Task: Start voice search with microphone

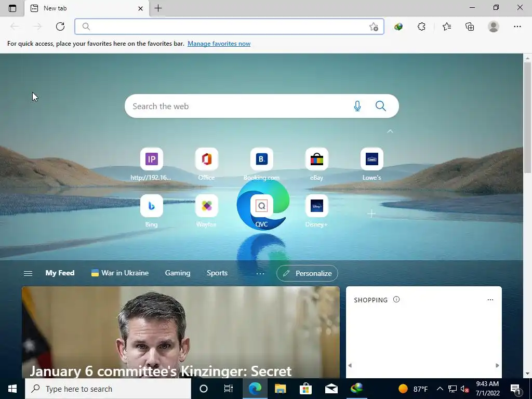Action: (x=357, y=106)
